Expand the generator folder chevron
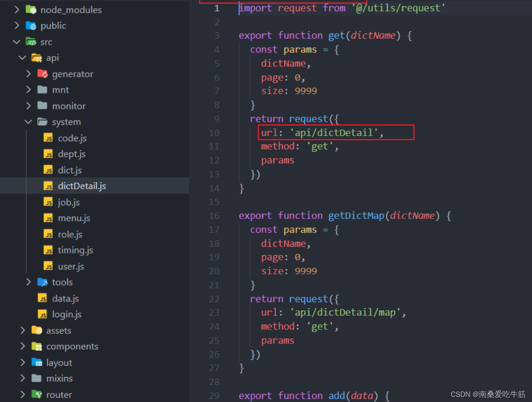 click(x=28, y=74)
